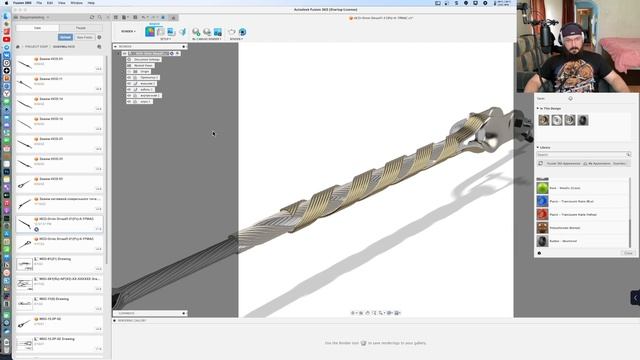This screenshot has width=640, height=360.
Task: Open In-Canvas Render settings icon
Action: tap(207, 32)
